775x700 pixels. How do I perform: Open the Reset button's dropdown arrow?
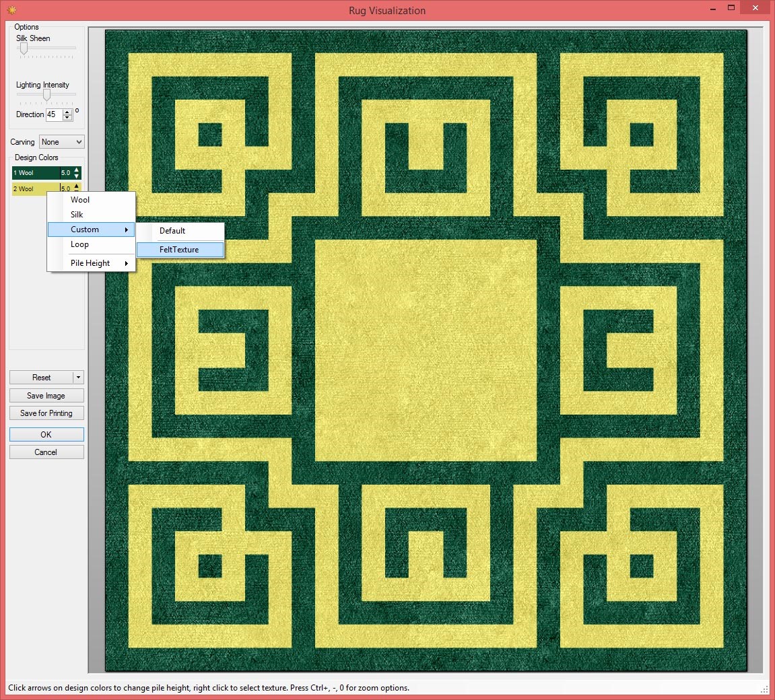[79, 378]
